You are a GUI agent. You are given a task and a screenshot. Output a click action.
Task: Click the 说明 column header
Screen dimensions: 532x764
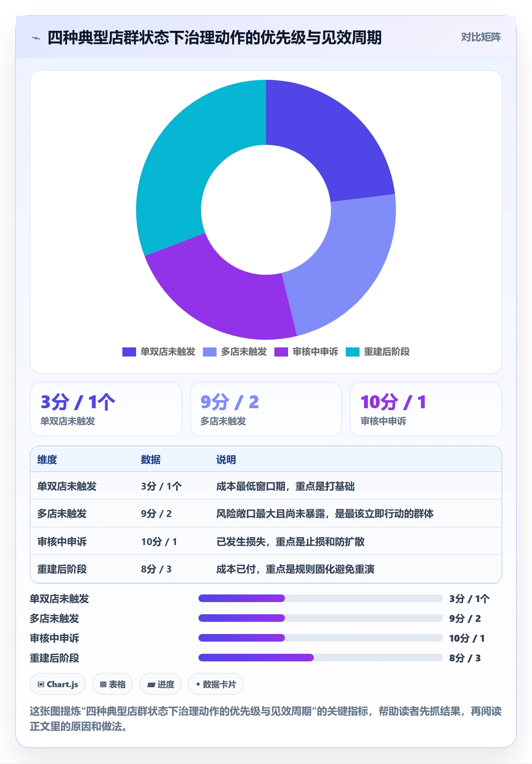tap(226, 460)
